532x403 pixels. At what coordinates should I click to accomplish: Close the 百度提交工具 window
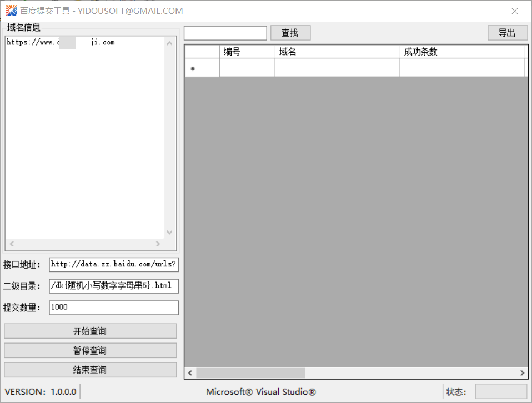click(515, 11)
